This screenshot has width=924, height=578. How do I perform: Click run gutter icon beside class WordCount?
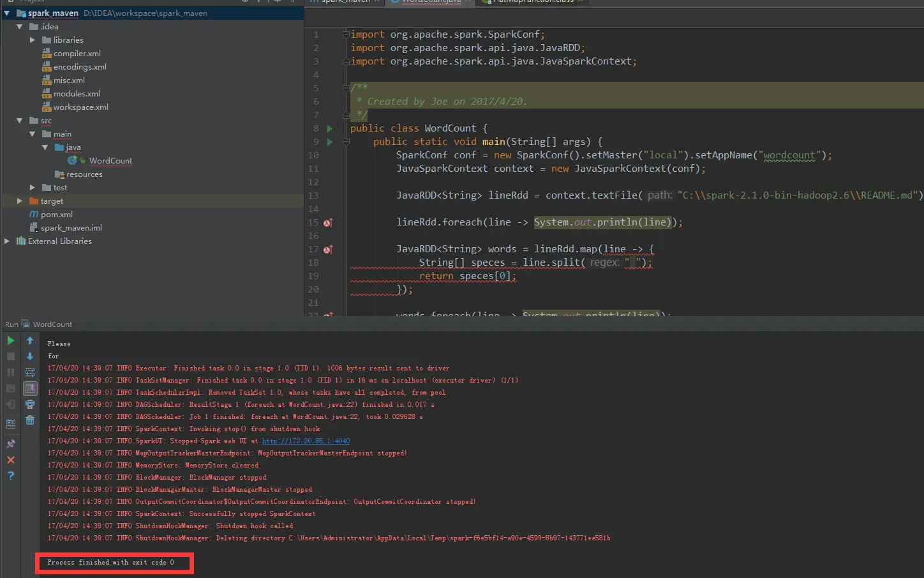point(330,128)
